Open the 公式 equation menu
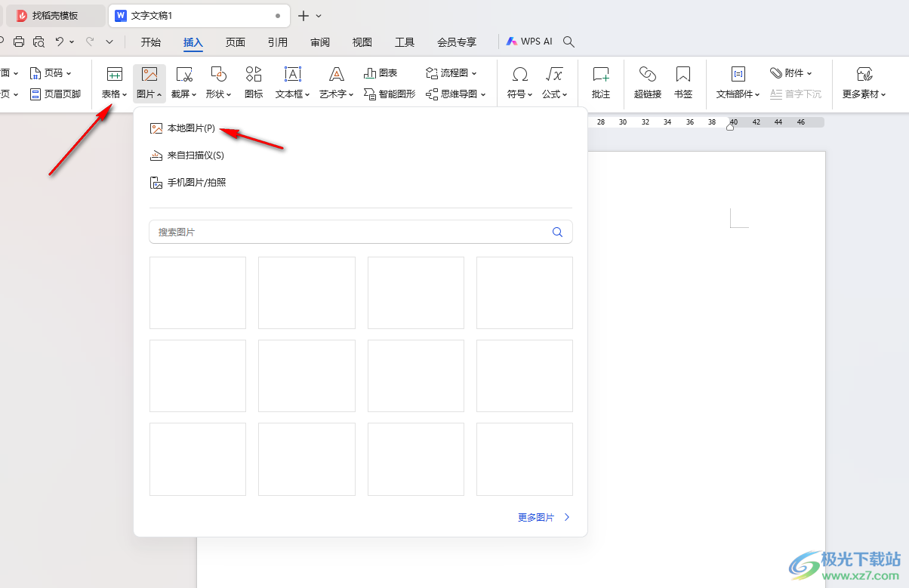This screenshot has height=588, width=909. (x=554, y=83)
